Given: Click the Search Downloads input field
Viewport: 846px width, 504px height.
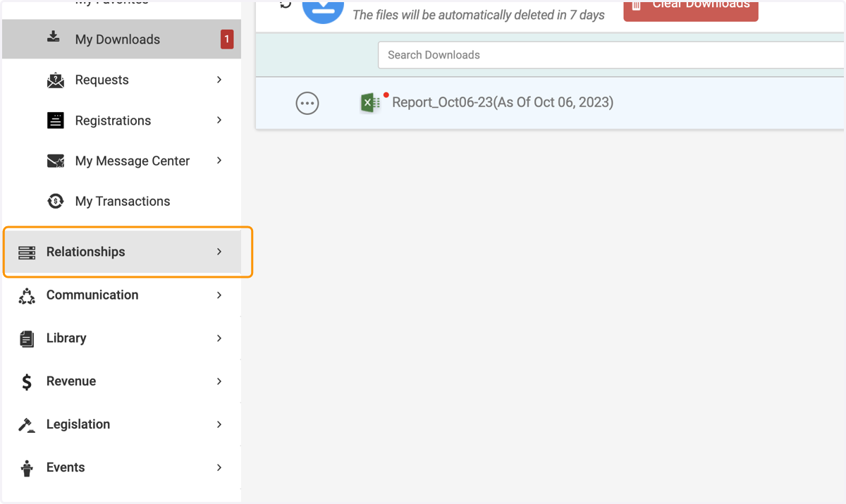Looking at the screenshot, I should pos(611,55).
